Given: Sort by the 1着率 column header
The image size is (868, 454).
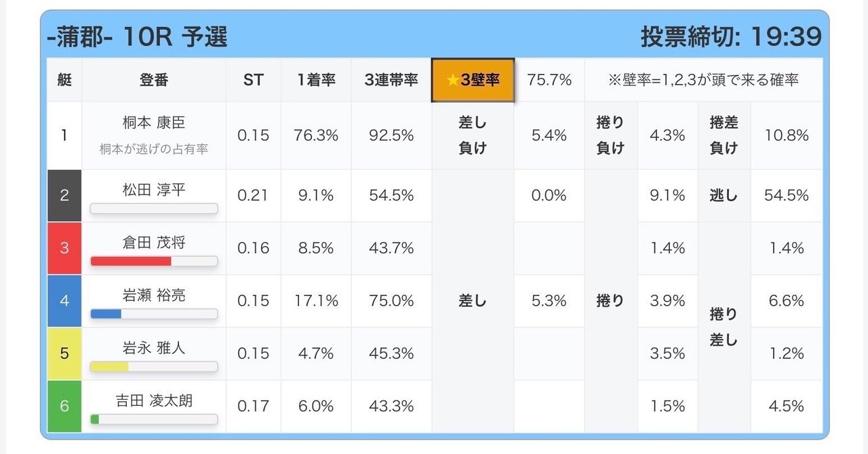Looking at the screenshot, I should tap(316, 80).
